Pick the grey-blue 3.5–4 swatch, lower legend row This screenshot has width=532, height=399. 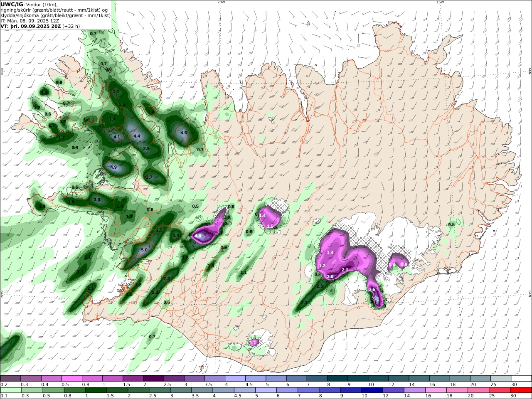(202, 390)
